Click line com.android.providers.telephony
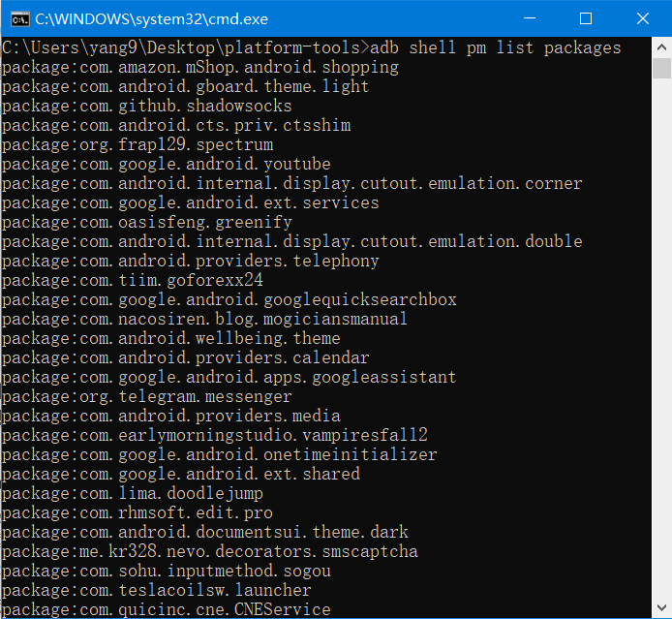This screenshot has height=619, width=672. point(191,261)
